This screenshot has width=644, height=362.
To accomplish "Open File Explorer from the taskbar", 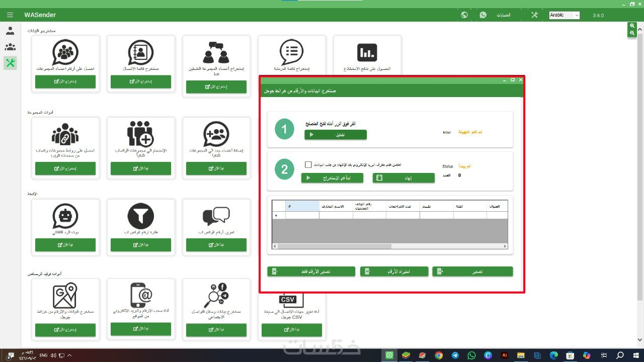I will coord(521,355).
